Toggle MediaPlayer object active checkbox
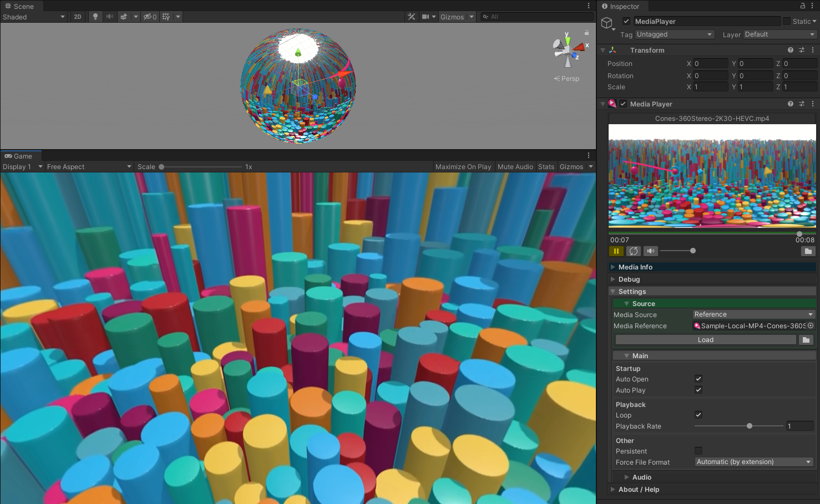 click(x=626, y=21)
